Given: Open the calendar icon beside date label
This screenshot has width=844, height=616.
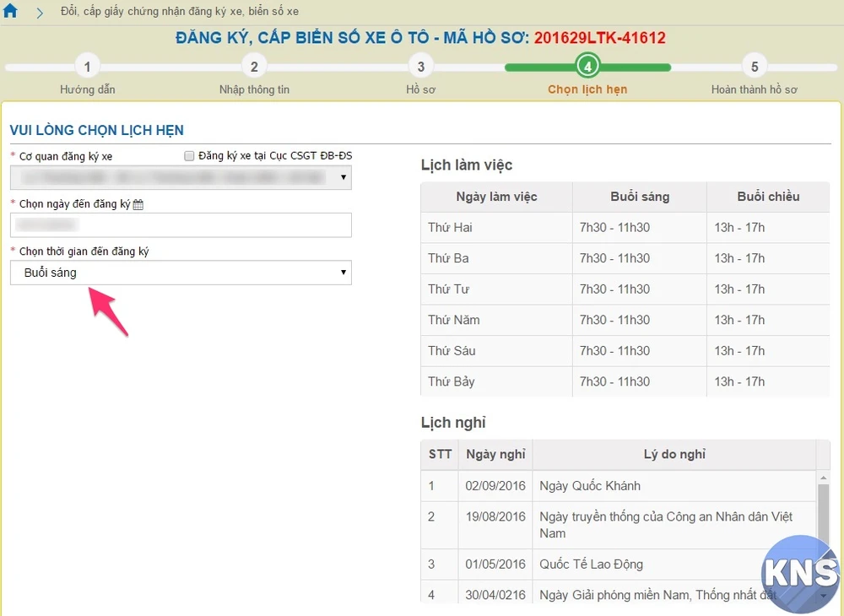Looking at the screenshot, I should 138,204.
